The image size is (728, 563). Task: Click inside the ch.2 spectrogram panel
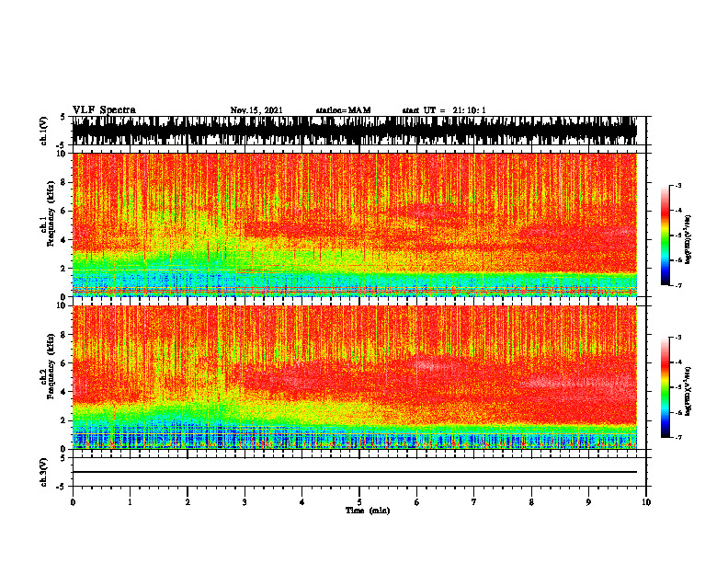point(355,377)
